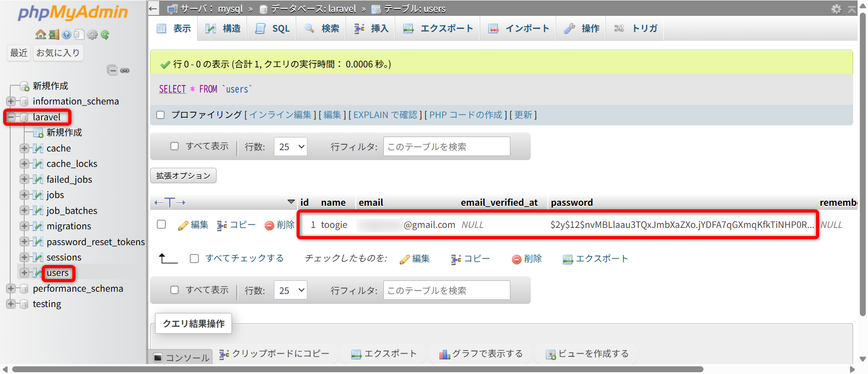868x374 pixels.
Task: Open navigation panel settings gear icon
Action: coord(92,35)
